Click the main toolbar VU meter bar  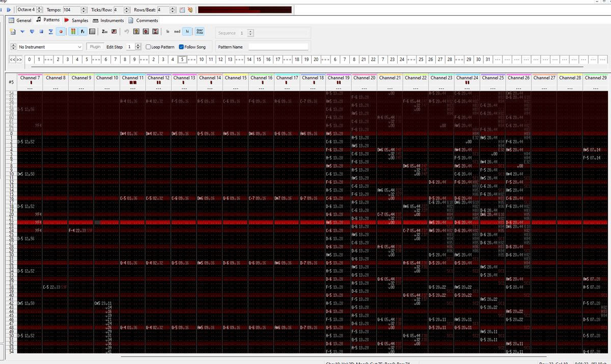coord(245,10)
